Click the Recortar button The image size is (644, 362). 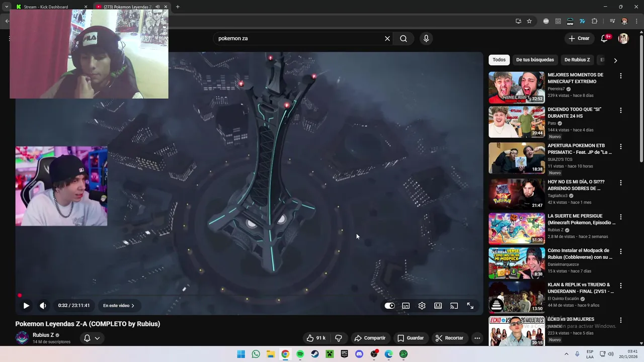coord(449,338)
